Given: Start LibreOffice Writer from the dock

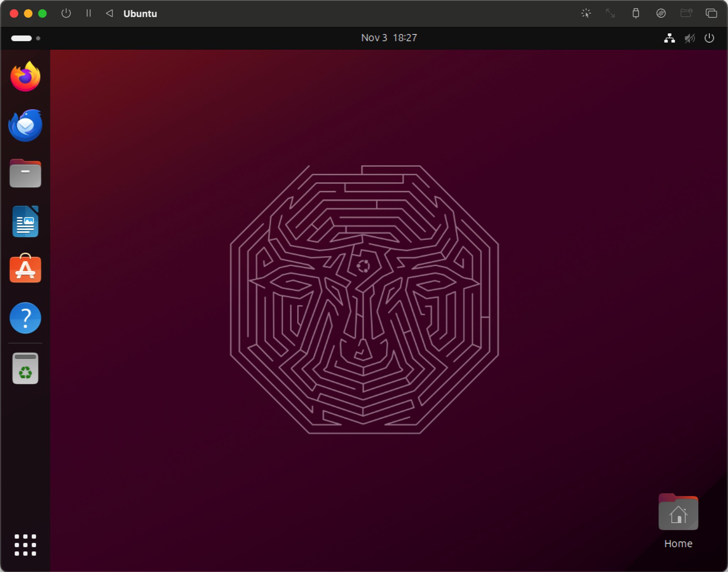Looking at the screenshot, I should tap(25, 221).
